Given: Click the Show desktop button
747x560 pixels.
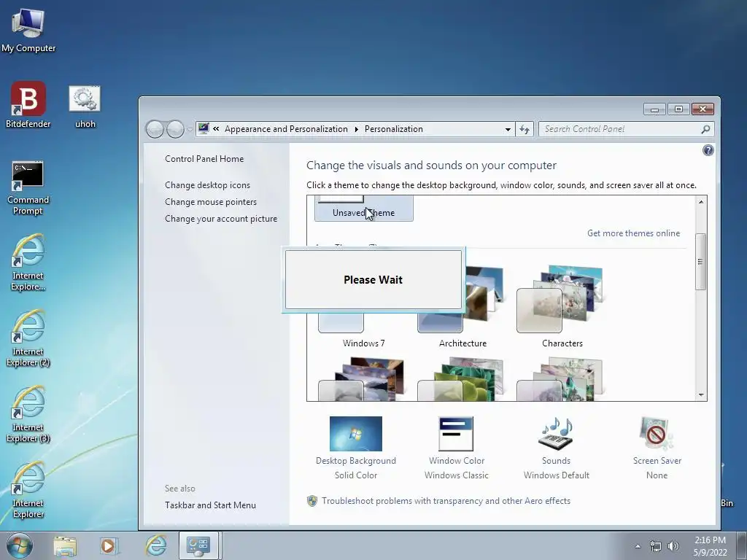Looking at the screenshot, I should click(742, 545).
